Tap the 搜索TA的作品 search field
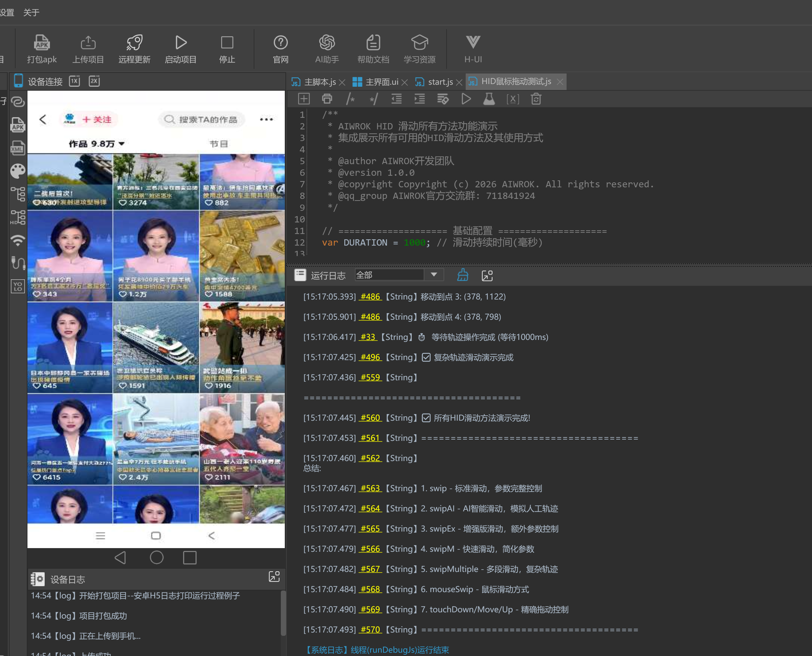This screenshot has height=656, width=812. 201,119
